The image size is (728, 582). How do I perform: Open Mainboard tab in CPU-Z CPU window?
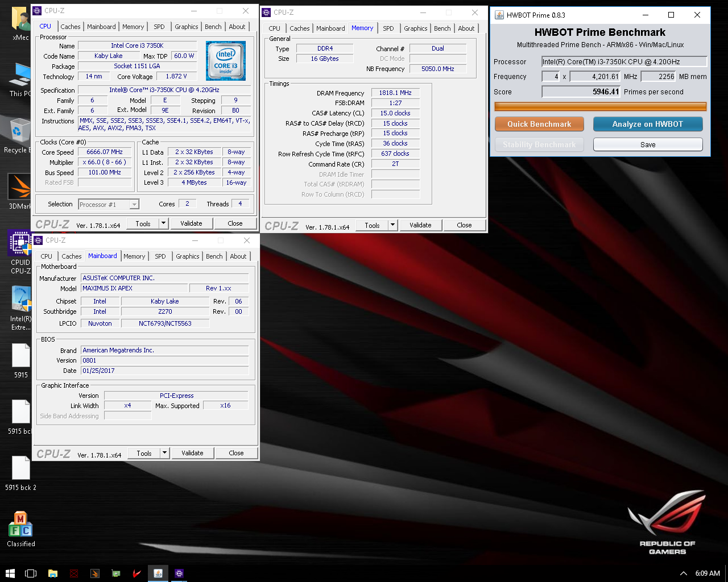[101, 27]
